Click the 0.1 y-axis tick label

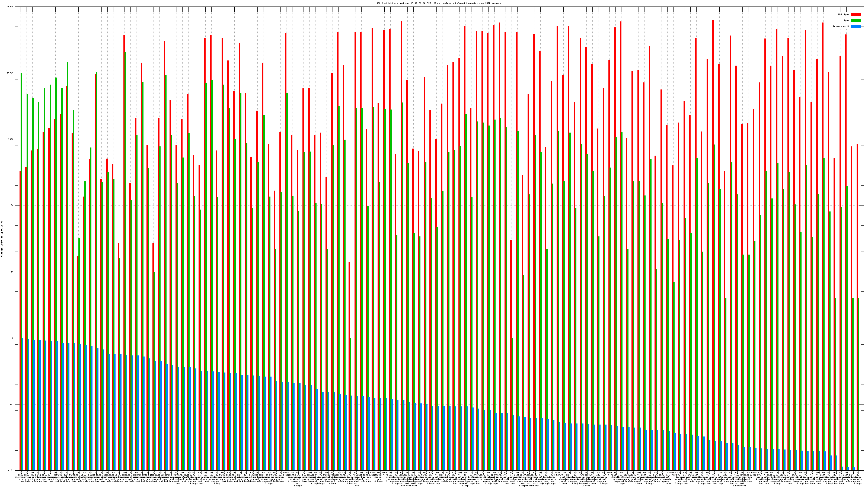12,404
